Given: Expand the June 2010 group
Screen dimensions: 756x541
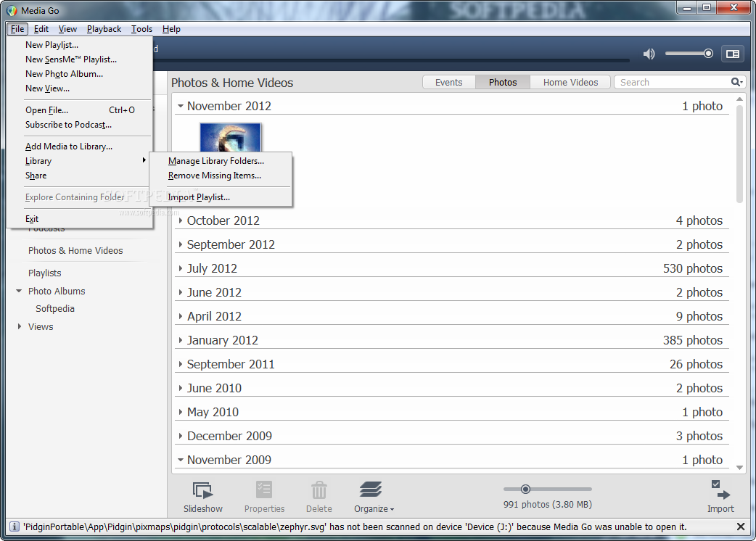Looking at the screenshot, I should (x=181, y=388).
